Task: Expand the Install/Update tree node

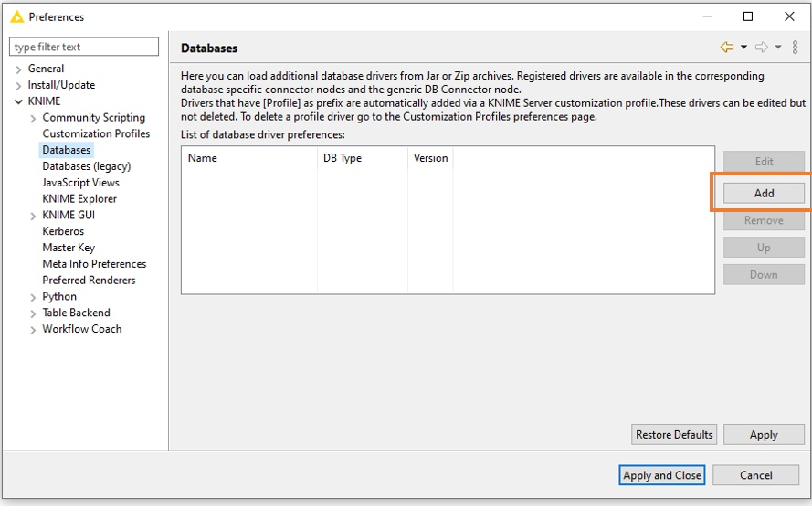Action: (18, 86)
